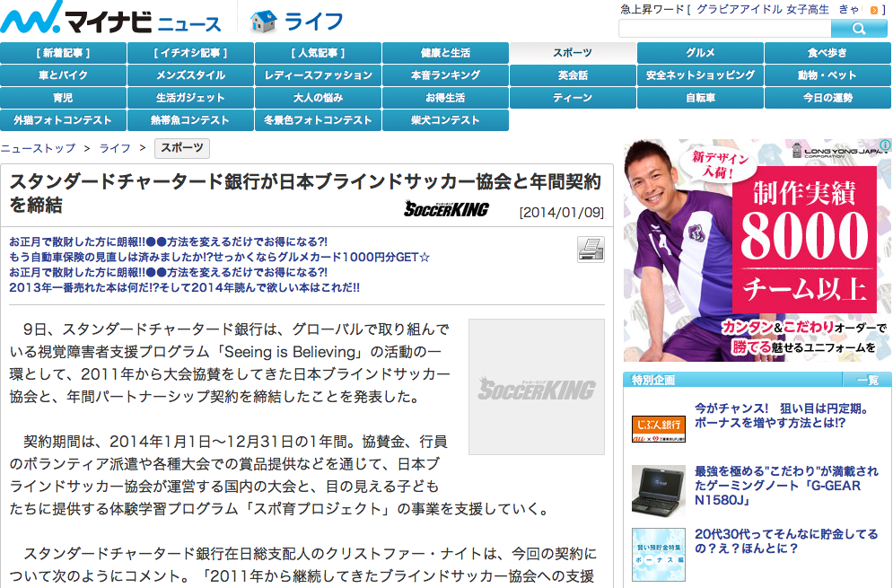Open the 今日の運勢 category tab
Screen dimensions: 893x588
pos(828,98)
